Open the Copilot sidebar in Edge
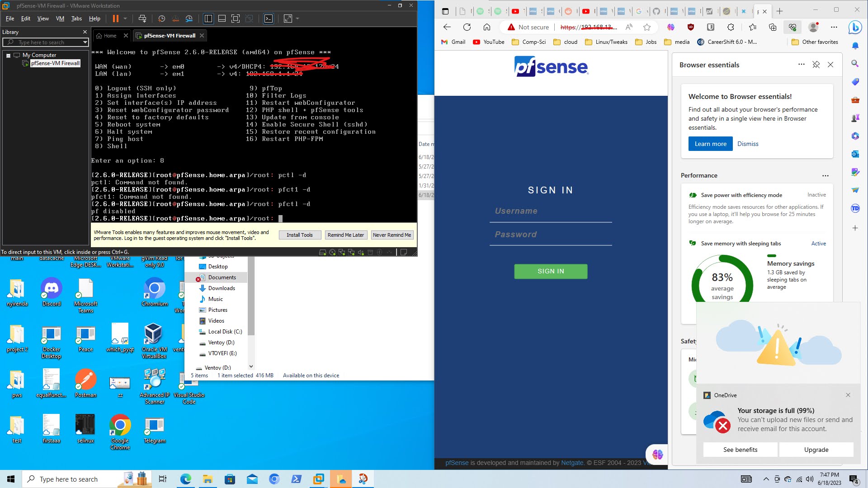Viewport: 868px width, 488px height. 854,27
